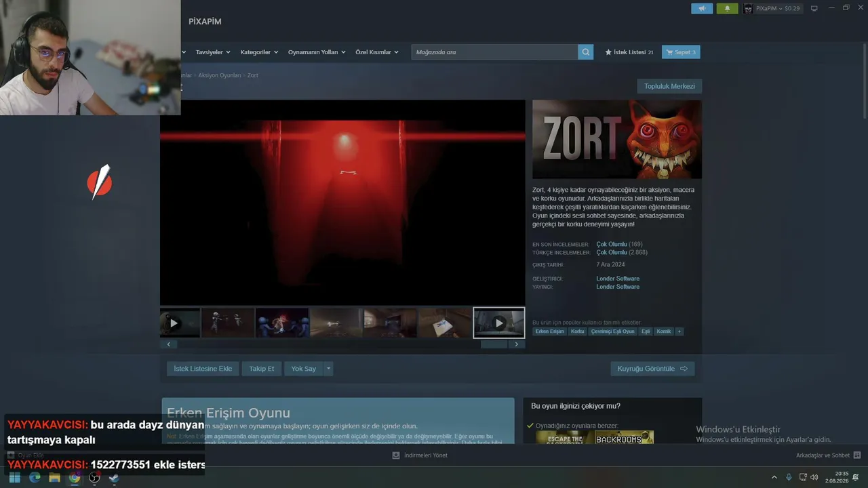868x488 pixels.
Task: Open Çok Olumlu recent reviews link
Action: [x=612, y=244]
